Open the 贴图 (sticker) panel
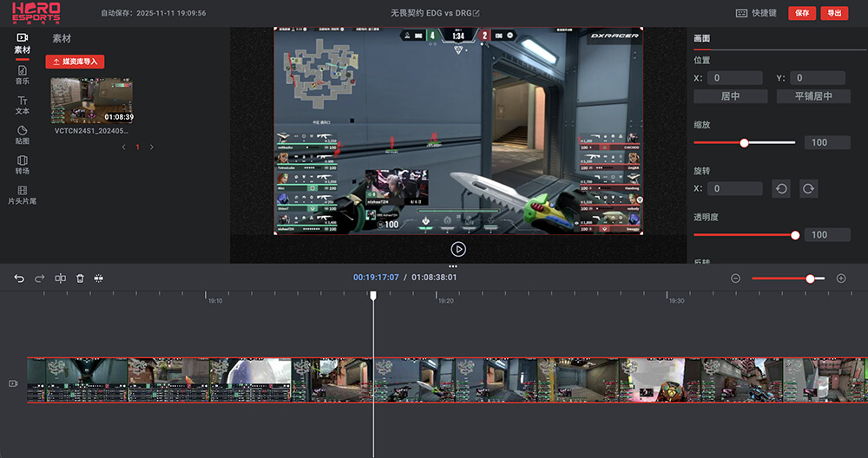This screenshot has width=868, height=458. tap(22, 134)
